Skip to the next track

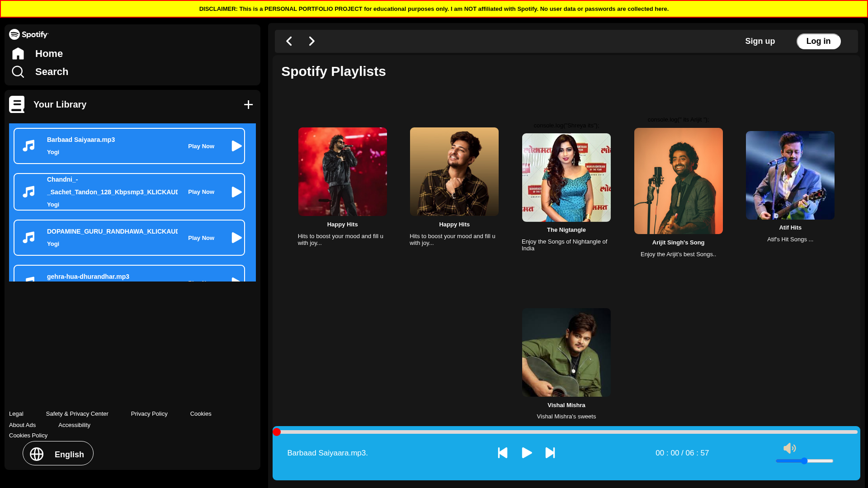pyautogui.click(x=550, y=453)
